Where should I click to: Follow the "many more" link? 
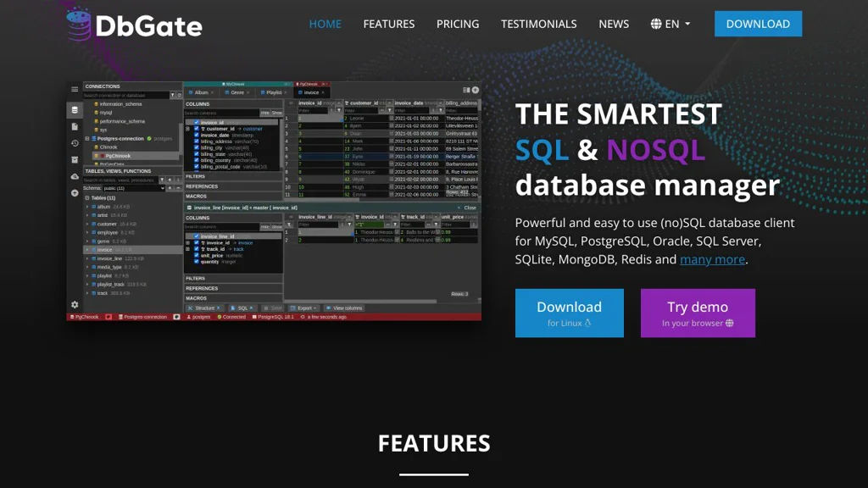click(712, 259)
